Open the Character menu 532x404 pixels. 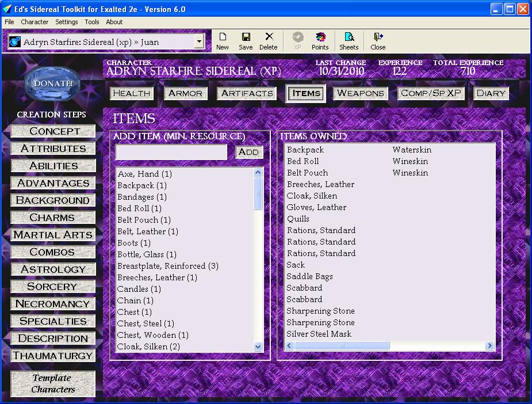[35, 22]
